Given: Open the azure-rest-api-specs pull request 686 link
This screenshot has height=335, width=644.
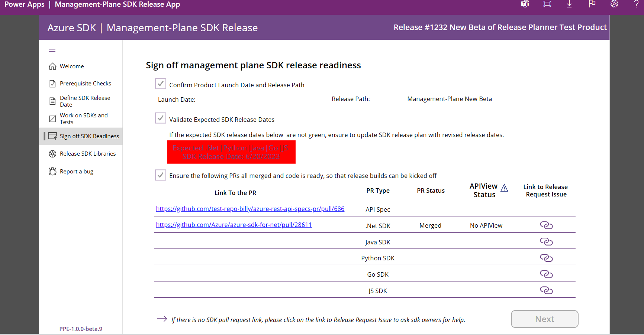Looking at the screenshot, I should point(250,209).
